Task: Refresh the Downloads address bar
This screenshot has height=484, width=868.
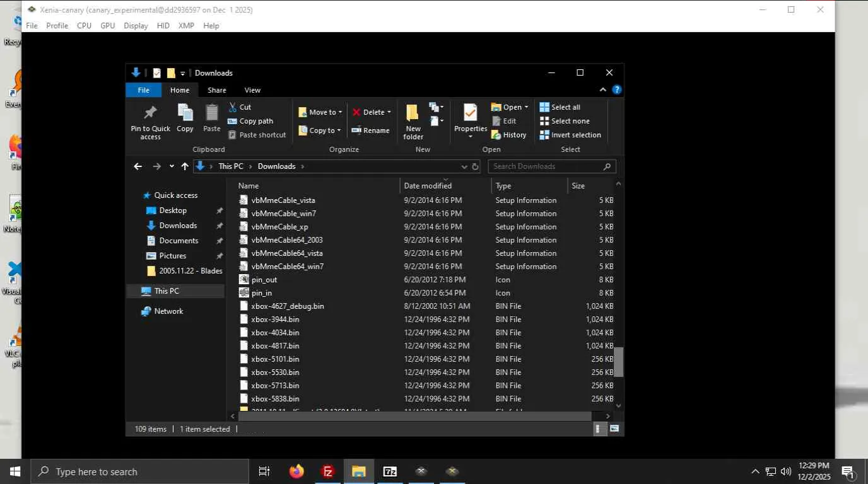Action: pyautogui.click(x=475, y=166)
